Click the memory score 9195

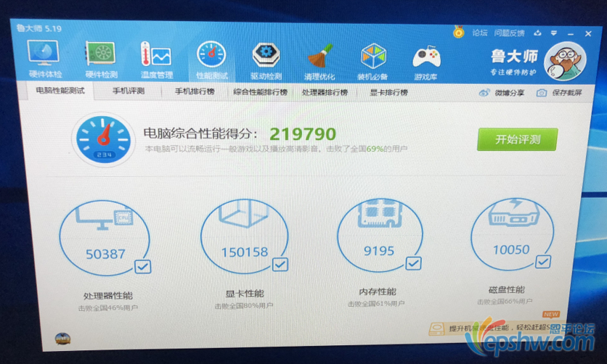coord(379,251)
